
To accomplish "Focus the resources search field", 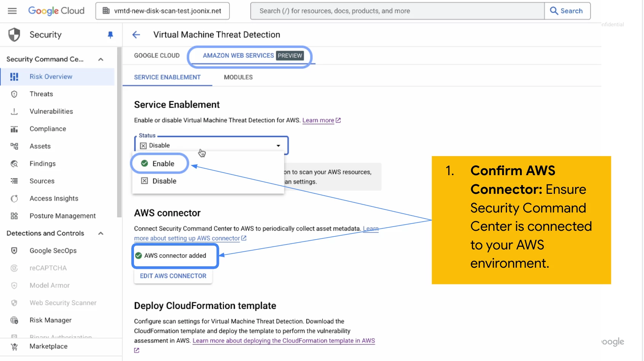I will (397, 11).
